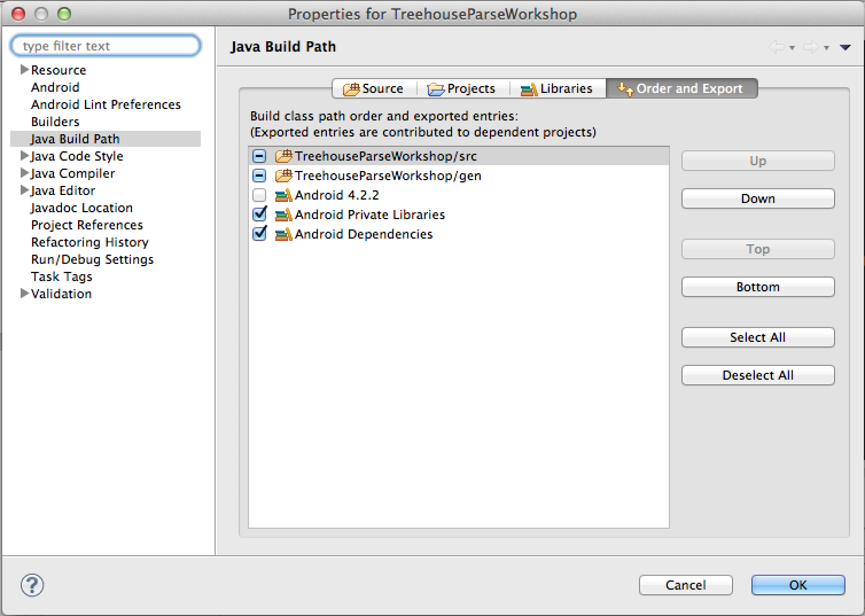
Task: Click the Android Private Libraries icon
Action: 283,215
